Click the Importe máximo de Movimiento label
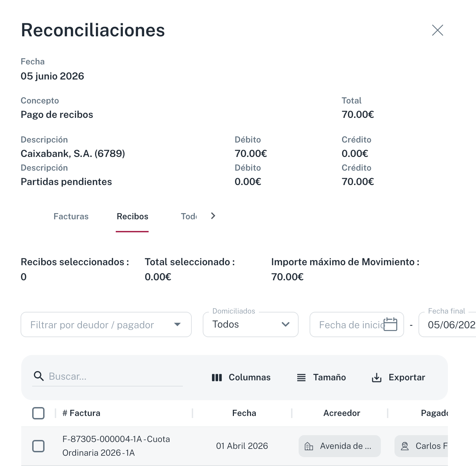476x466 pixels. pos(345,262)
